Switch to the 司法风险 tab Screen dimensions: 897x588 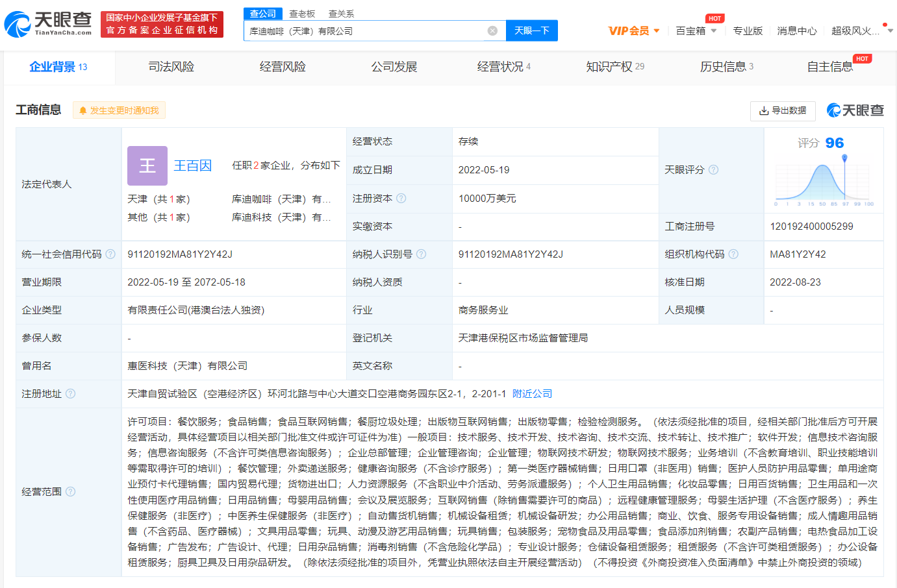click(171, 67)
